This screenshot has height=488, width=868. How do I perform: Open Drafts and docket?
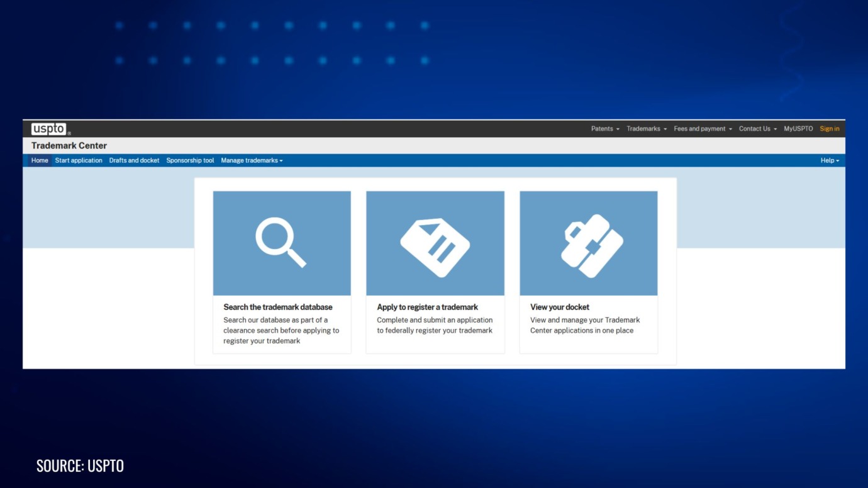coord(134,160)
